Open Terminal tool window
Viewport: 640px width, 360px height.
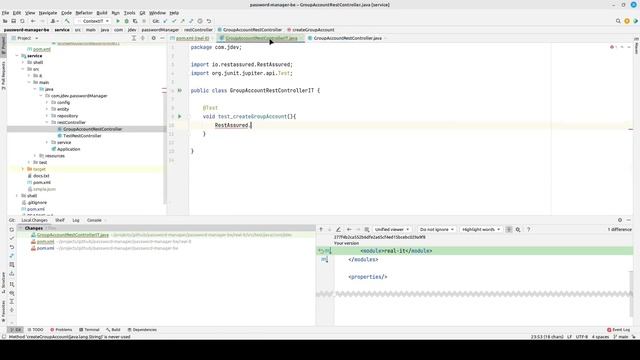click(x=89, y=329)
